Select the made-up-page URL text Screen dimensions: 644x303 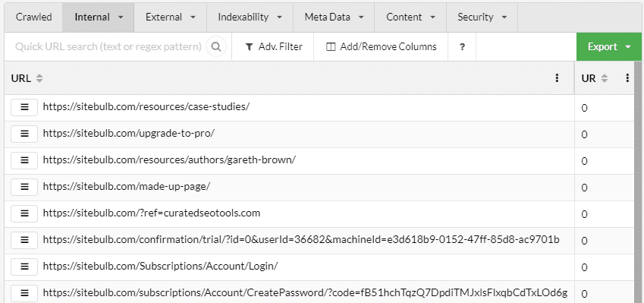[x=127, y=187]
